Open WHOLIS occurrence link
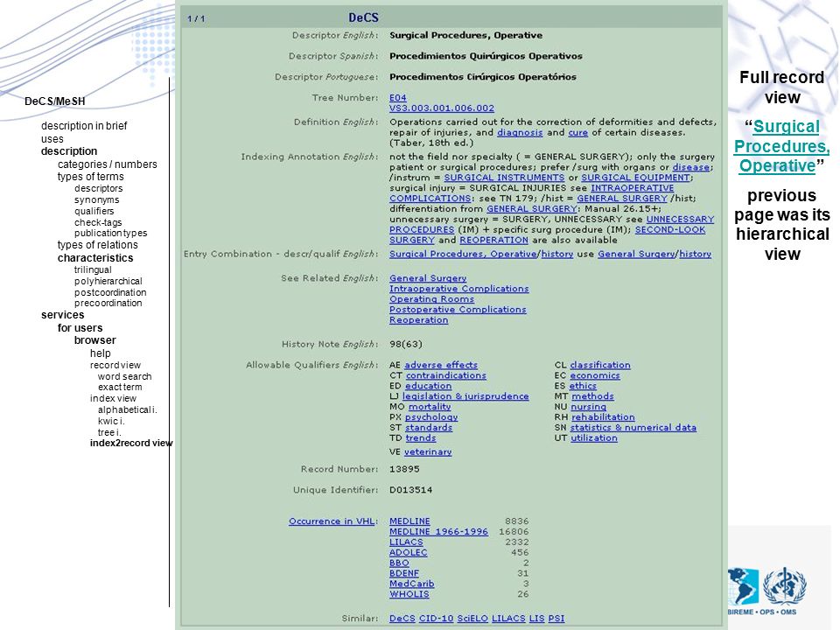 coord(409,594)
